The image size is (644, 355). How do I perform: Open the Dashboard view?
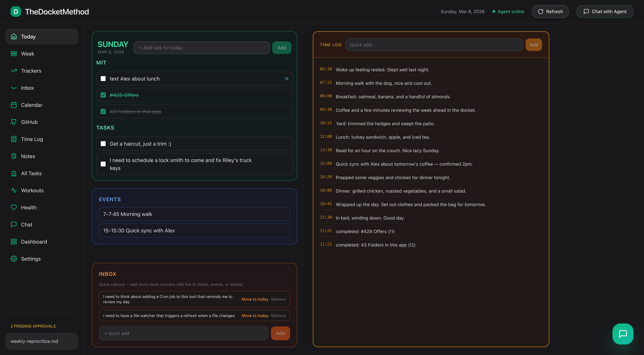tap(34, 241)
